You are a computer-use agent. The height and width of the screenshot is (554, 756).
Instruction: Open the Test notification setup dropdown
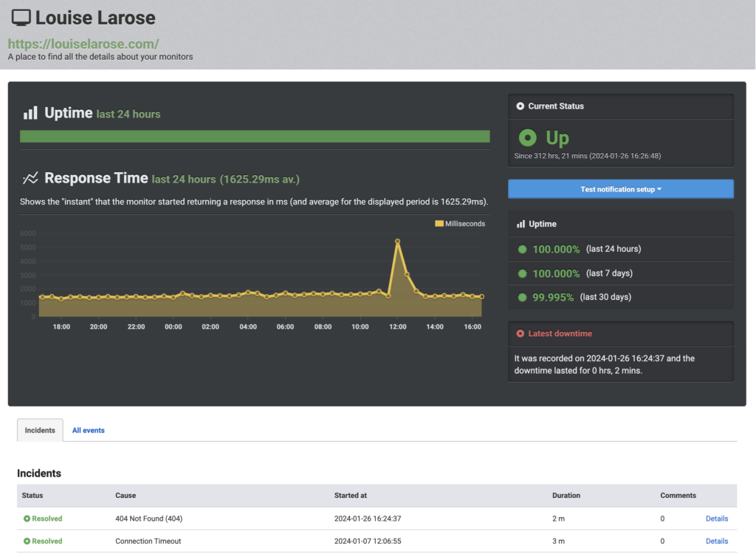620,189
